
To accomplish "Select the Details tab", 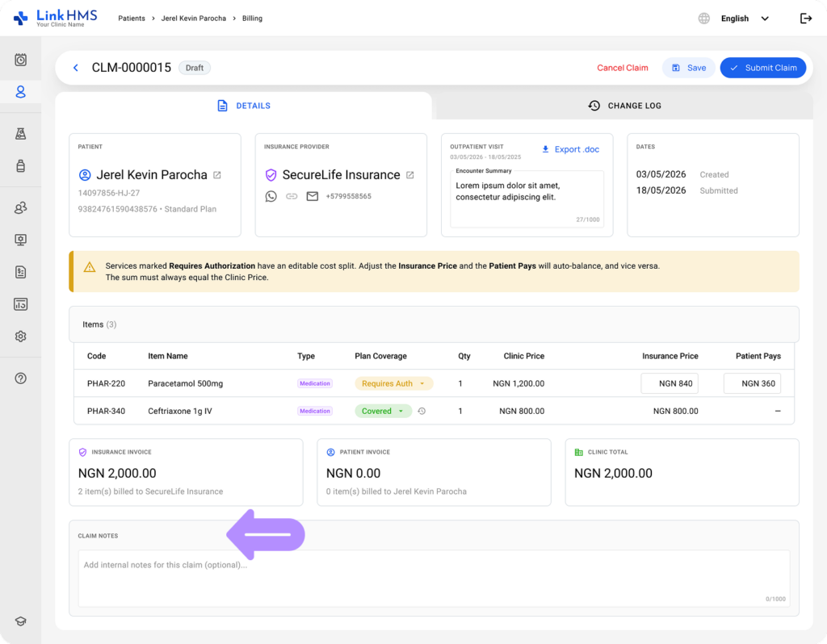I will click(244, 106).
